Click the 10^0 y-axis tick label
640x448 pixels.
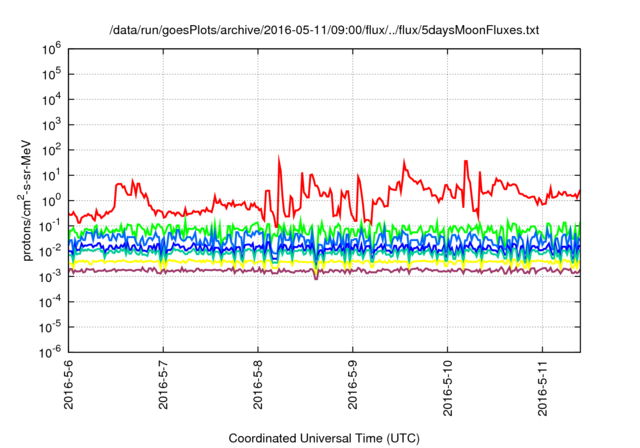click(51, 201)
